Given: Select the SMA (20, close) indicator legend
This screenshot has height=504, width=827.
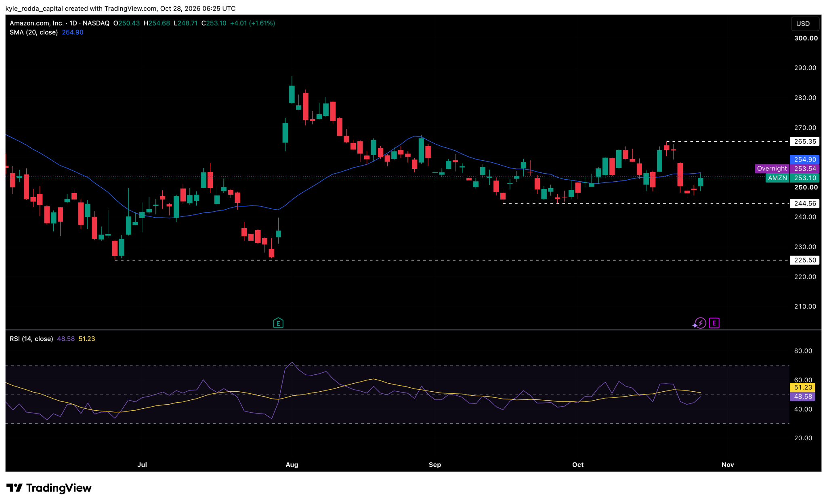Looking at the screenshot, I should (x=34, y=32).
